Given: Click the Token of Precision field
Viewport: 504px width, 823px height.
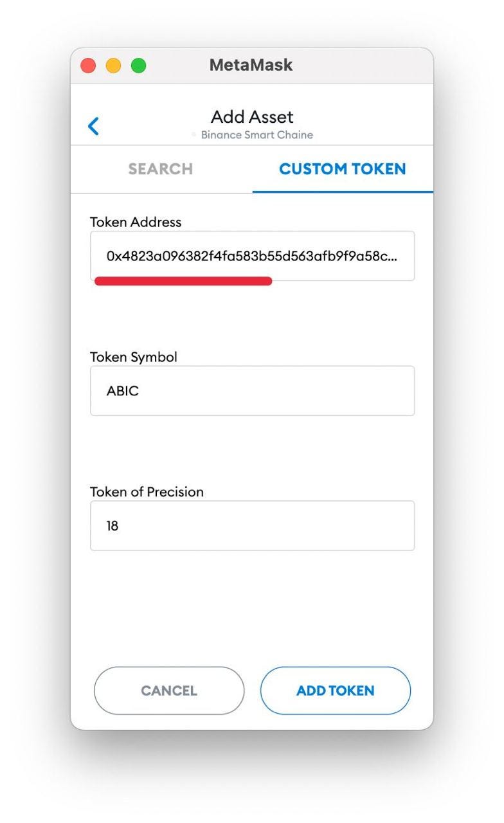Looking at the screenshot, I should [x=252, y=526].
